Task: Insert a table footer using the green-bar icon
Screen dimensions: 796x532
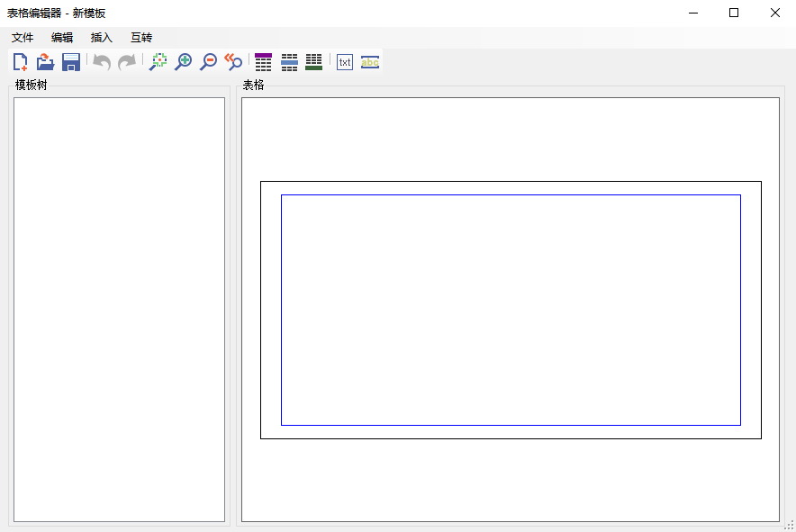Action: point(314,62)
